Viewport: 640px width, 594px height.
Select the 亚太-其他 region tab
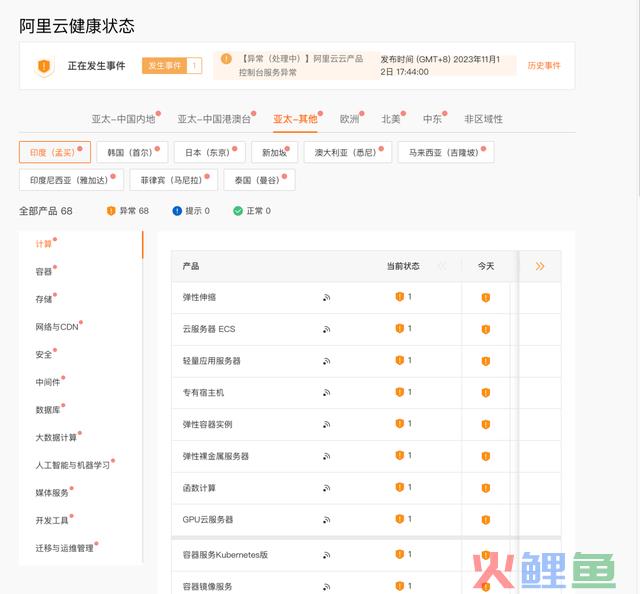(297, 119)
